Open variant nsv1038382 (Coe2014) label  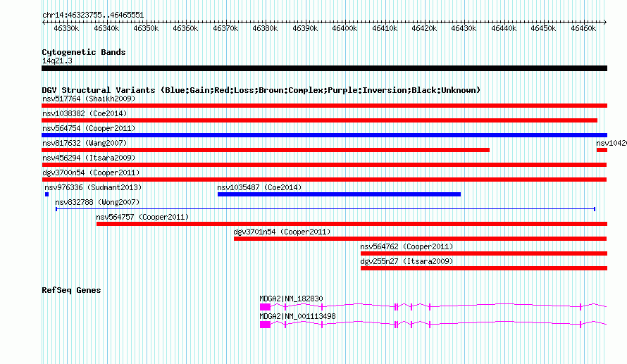[x=85, y=113]
